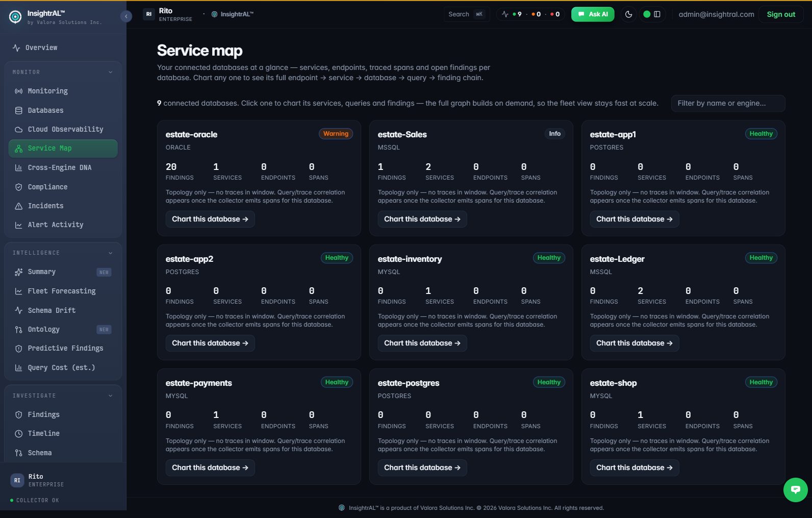Sign out of the account
The height and width of the screenshot is (518, 812).
click(x=781, y=14)
